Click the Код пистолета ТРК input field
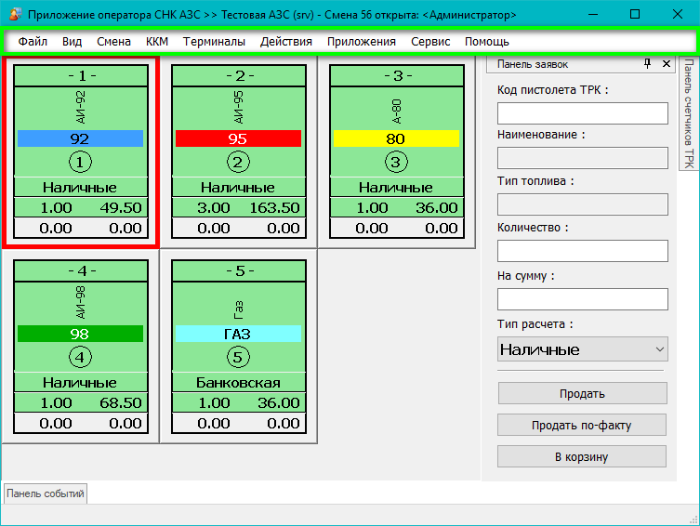This screenshot has width=700, height=526. coord(582,113)
